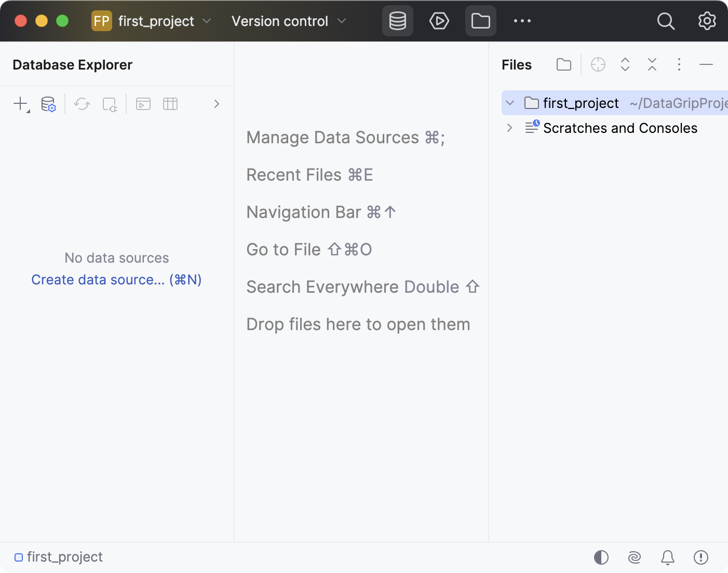
Task: Refresh data sources in Database Explorer
Action: point(82,104)
